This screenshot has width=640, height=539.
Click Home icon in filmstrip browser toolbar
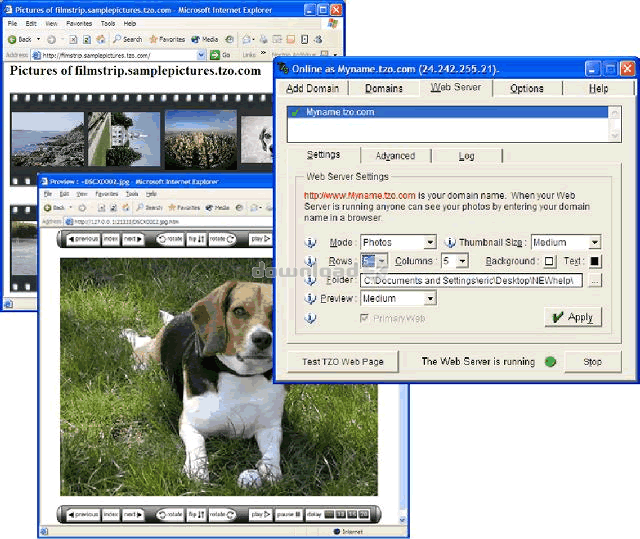(100, 39)
